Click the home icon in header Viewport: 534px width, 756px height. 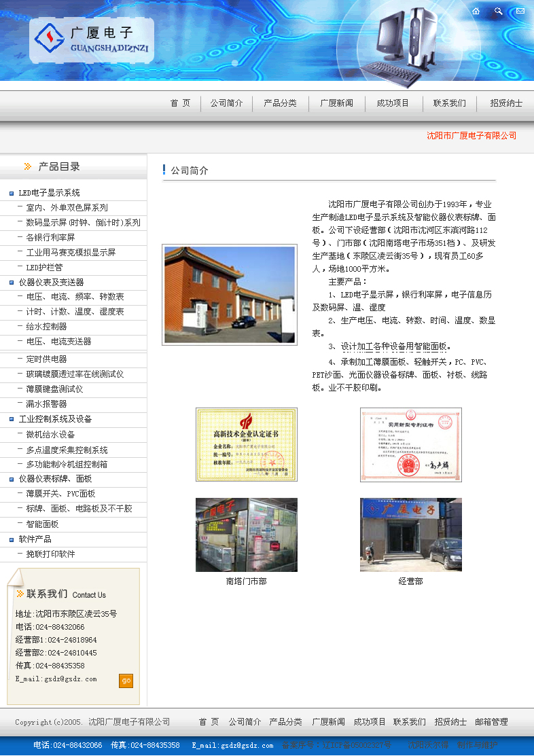pyautogui.click(x=476, y=11)
